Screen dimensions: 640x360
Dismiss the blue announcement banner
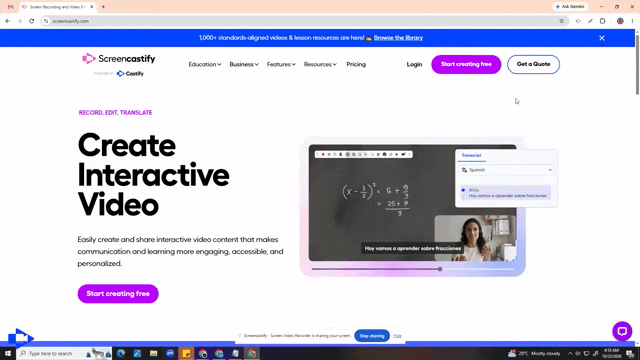(x=602, y=38)
